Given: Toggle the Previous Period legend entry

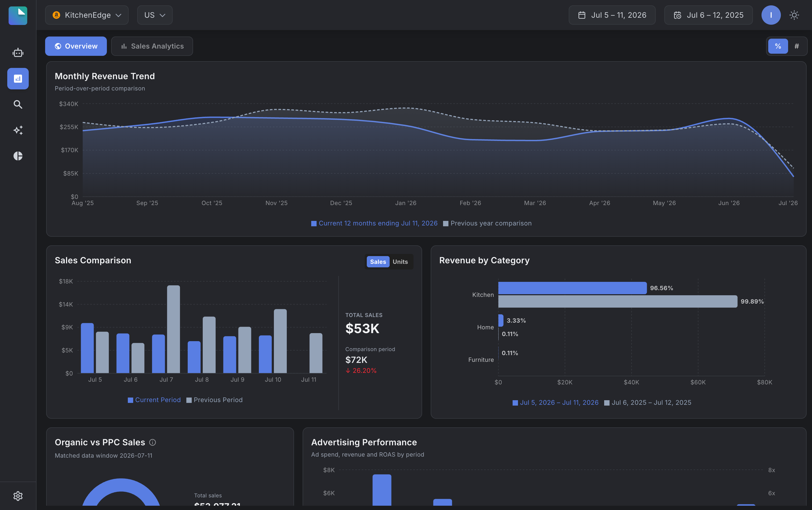Looking at the screenshot, I should [x=215, y=400].
